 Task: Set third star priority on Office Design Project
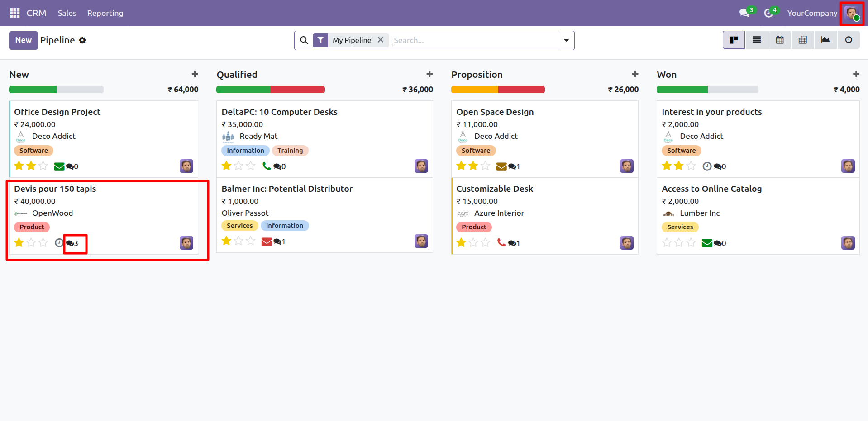pos(43,166)
